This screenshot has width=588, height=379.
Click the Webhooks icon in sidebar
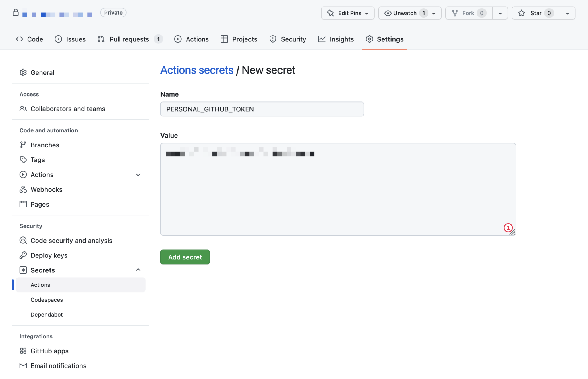click(23, 189)
